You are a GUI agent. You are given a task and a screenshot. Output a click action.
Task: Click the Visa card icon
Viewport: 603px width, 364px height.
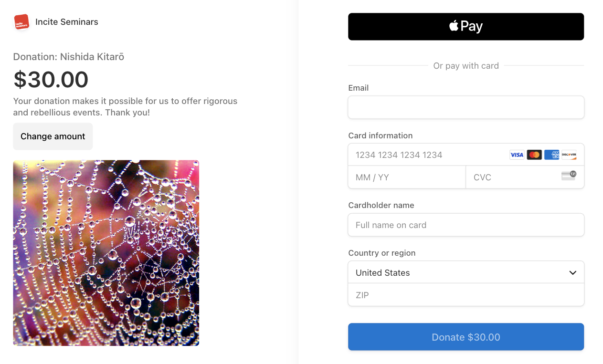click(x=517, y=155)
